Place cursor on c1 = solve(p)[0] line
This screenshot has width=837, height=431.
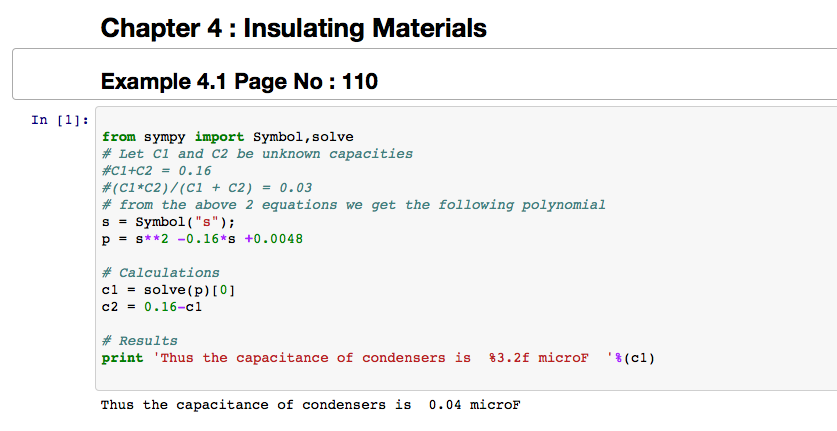click(168, 290)
